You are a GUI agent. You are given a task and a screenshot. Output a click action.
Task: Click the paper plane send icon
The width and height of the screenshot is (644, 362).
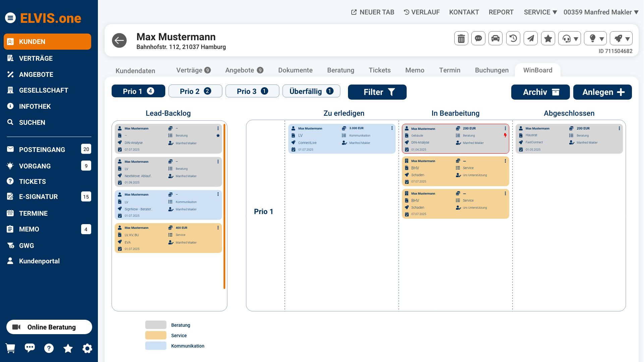pos(531,39)
